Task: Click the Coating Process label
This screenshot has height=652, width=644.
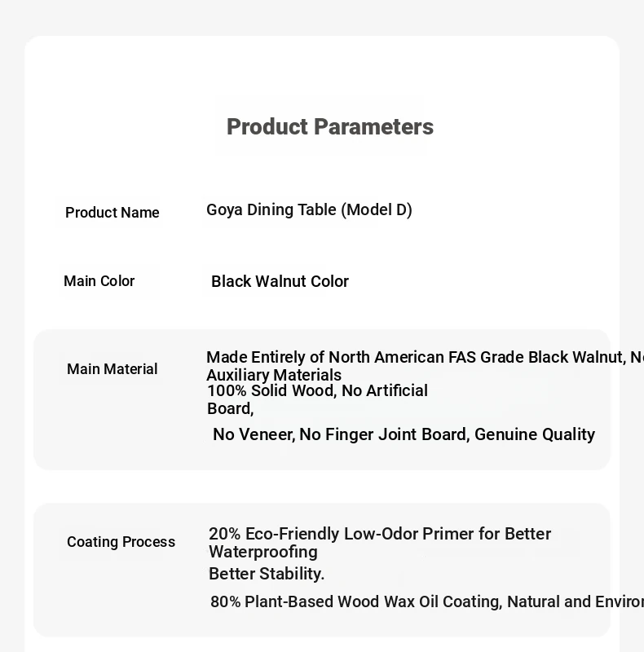Action: click(x=121, y=542)
